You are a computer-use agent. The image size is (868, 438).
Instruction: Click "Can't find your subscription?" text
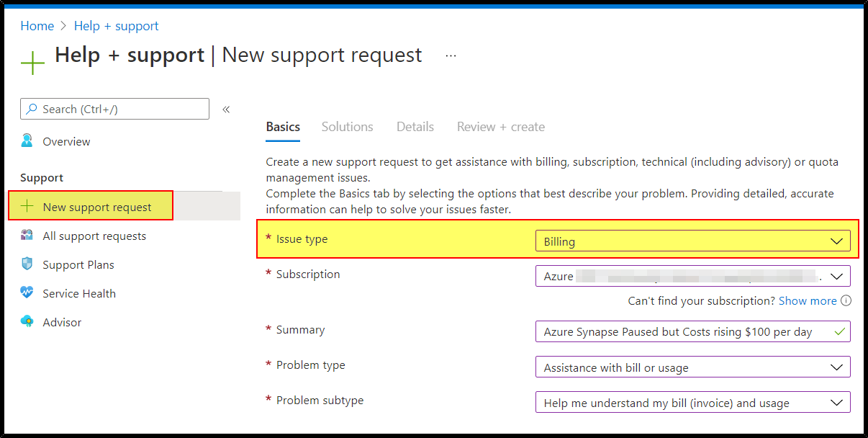702,300
